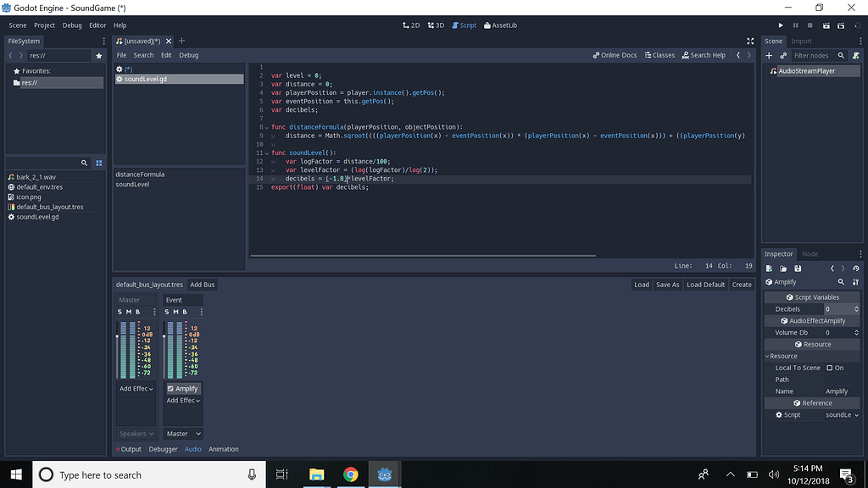Open Windows Start menu

(x=16, y=474)
